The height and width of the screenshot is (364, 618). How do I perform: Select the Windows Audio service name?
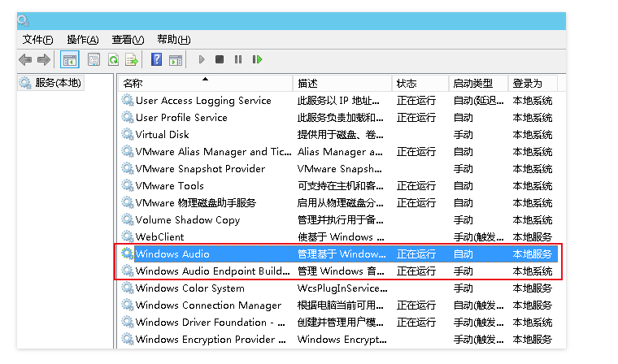(172, 254)
